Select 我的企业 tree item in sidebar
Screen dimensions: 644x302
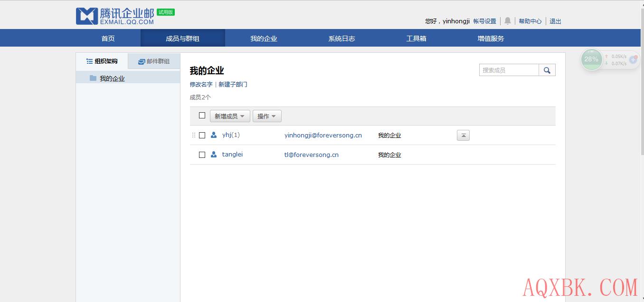tap(128, 78)
